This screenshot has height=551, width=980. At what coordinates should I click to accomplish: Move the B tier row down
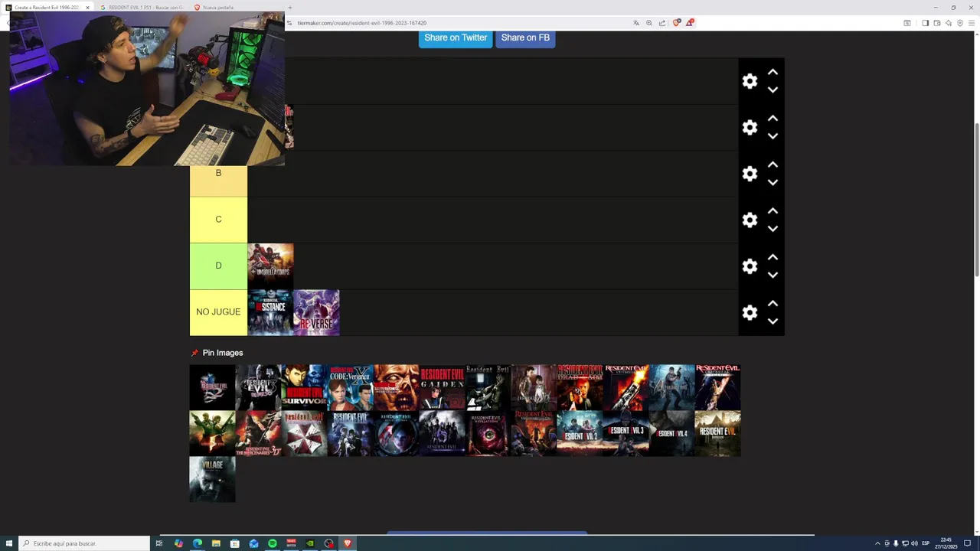[773, 182]
